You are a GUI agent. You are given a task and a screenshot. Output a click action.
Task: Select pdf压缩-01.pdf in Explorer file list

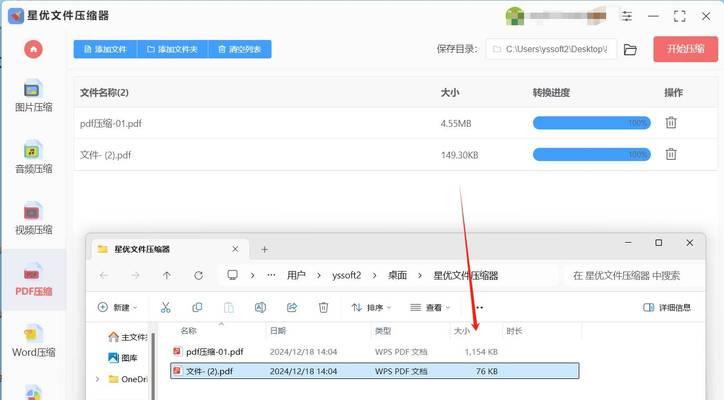(x=374, y=352)
